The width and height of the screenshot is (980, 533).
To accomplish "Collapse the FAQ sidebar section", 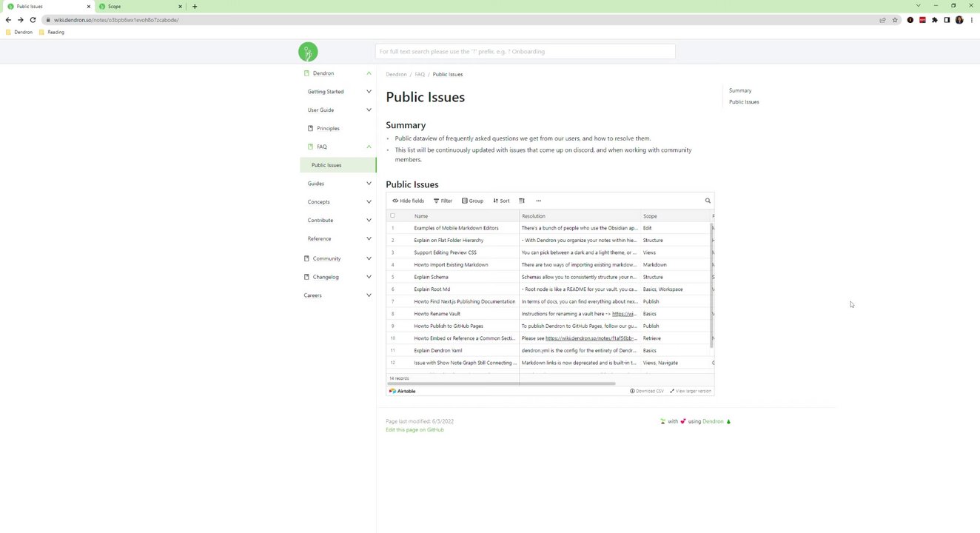I will point(369,147).
